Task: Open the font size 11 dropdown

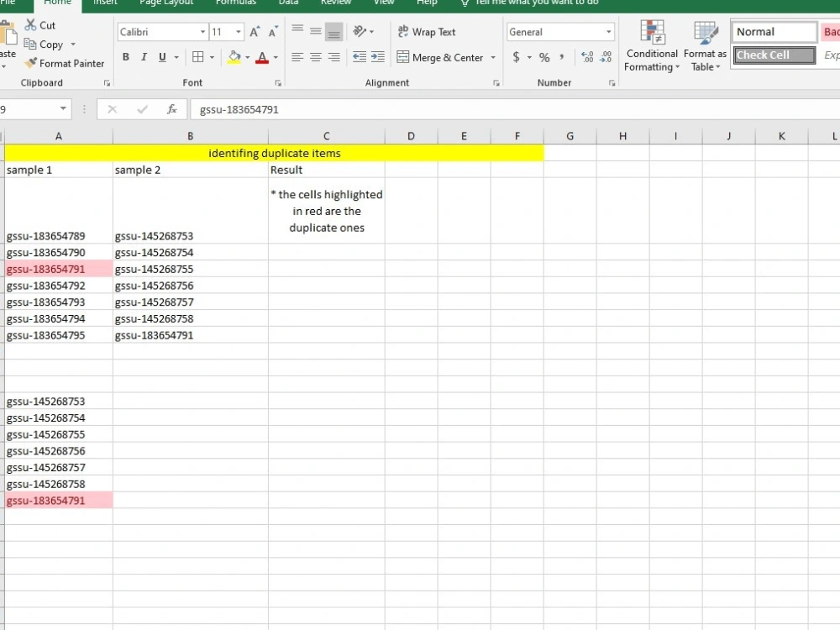Action: 239,32
